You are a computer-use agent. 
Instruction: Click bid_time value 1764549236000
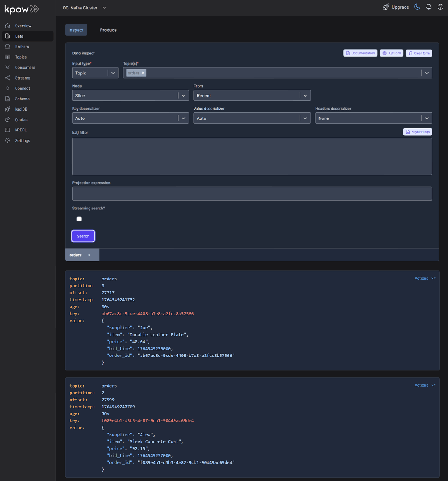click(154, 349)
